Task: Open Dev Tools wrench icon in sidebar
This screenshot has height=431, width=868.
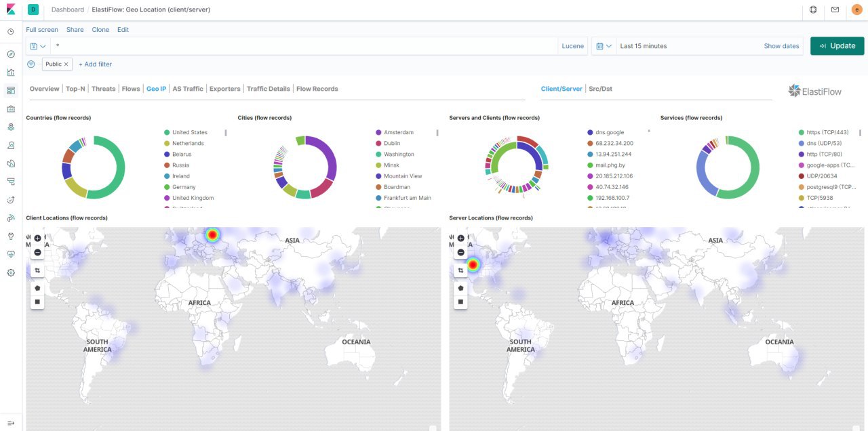Action: point(11,237)
